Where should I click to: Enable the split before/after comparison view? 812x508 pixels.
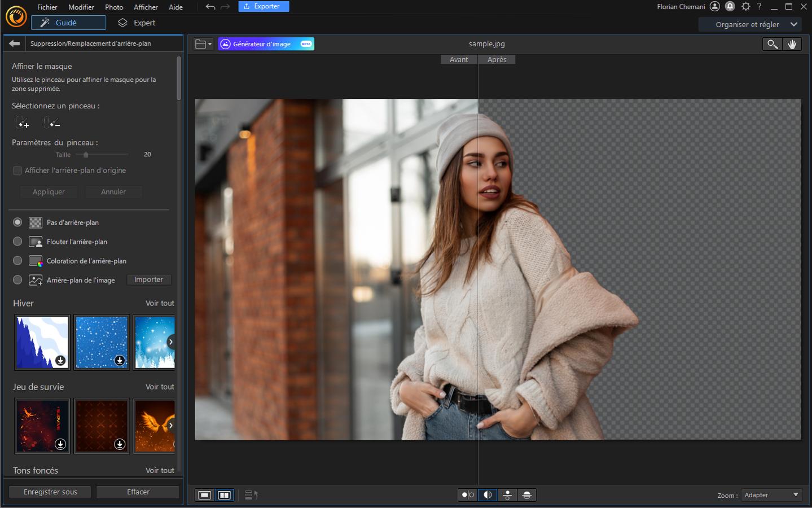pyautogui.click(x=487, y=494)
